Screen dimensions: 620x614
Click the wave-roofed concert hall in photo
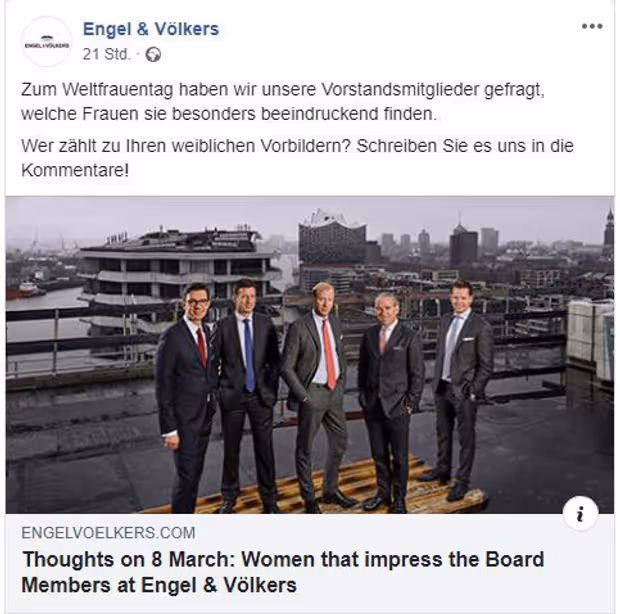tap(332, 237)
